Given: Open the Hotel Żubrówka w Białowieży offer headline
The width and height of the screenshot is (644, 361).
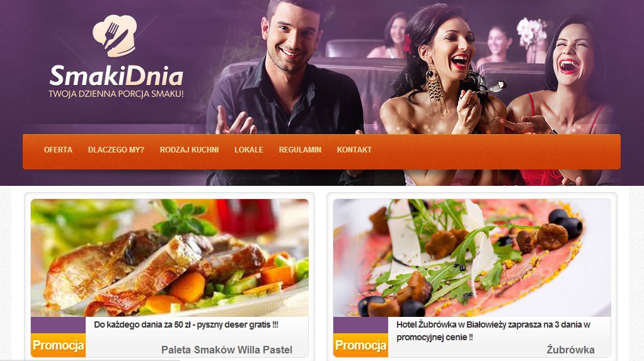Looking at the screenshot, I should click(493, 331).
